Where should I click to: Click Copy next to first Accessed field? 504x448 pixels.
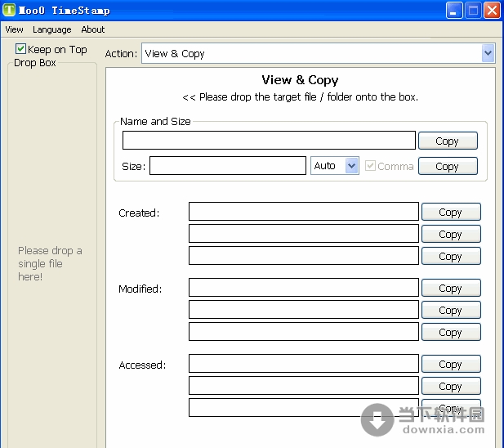point(451,364)
